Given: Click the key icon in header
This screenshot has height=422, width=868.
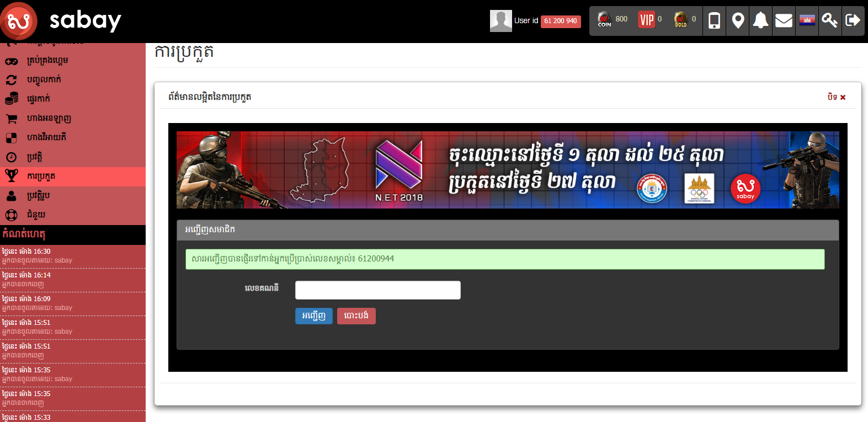Looking at the screenshot, I should pos(829,21).
